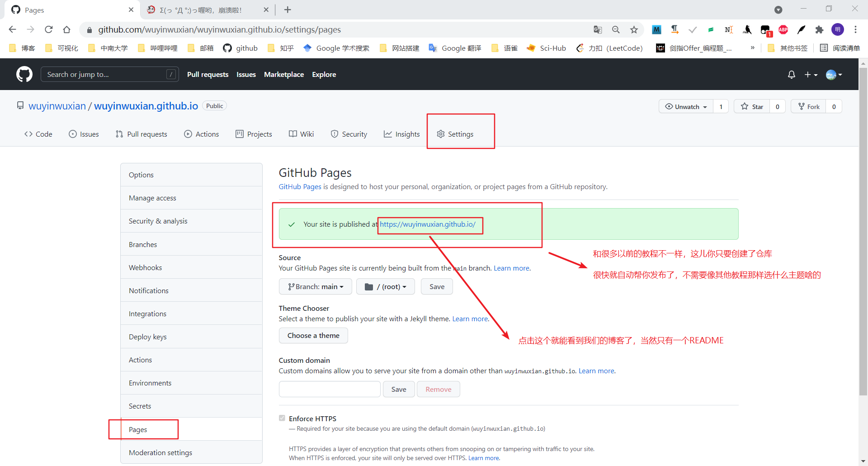Open the Google 翻译 bookmark
Screen dimensions: 868x466
tap(455, 48)
